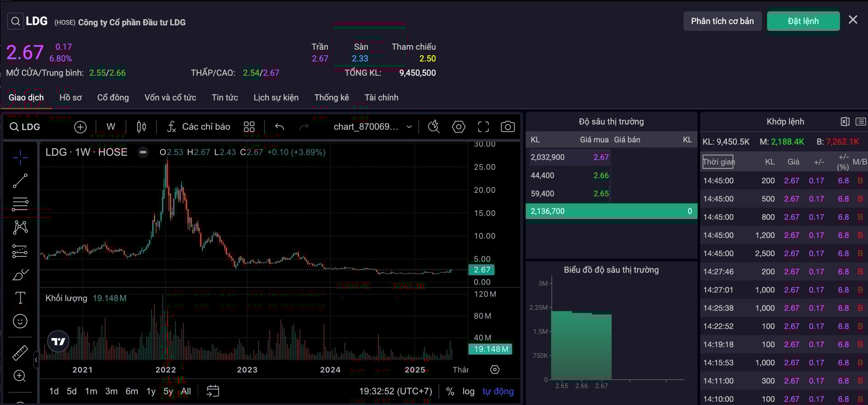Set chart range to 1m
The height and width of the screenshot is (405, 868).
(x=91, y=391)
